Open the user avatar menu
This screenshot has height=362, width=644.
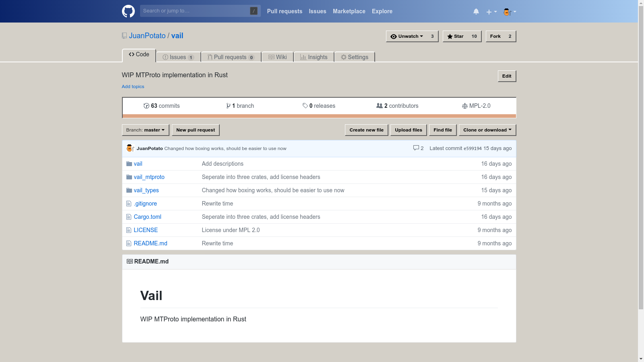coord(510,12)
